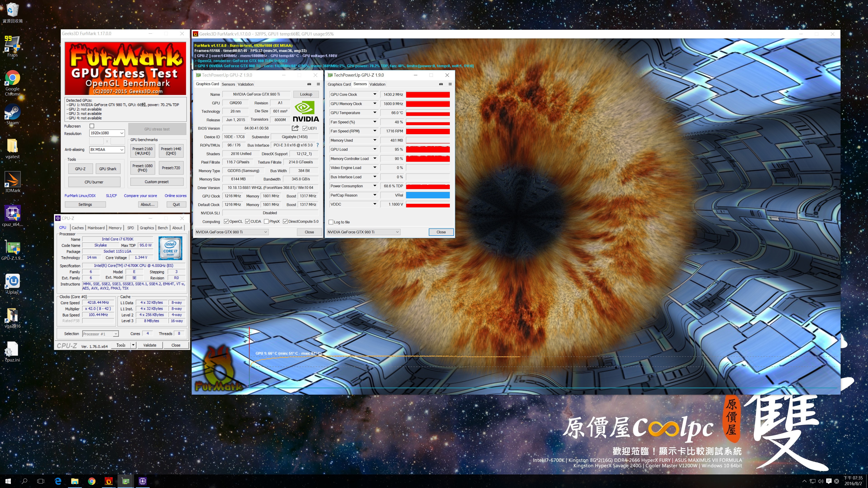Open Microsoft Edge from taskbar
868x488 pixels.
tap(58, 481)
